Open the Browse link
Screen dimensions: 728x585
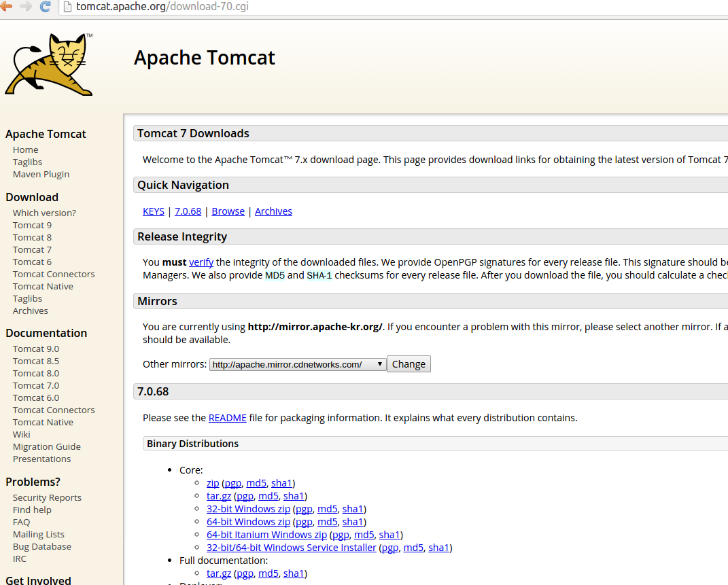(228, 211)
